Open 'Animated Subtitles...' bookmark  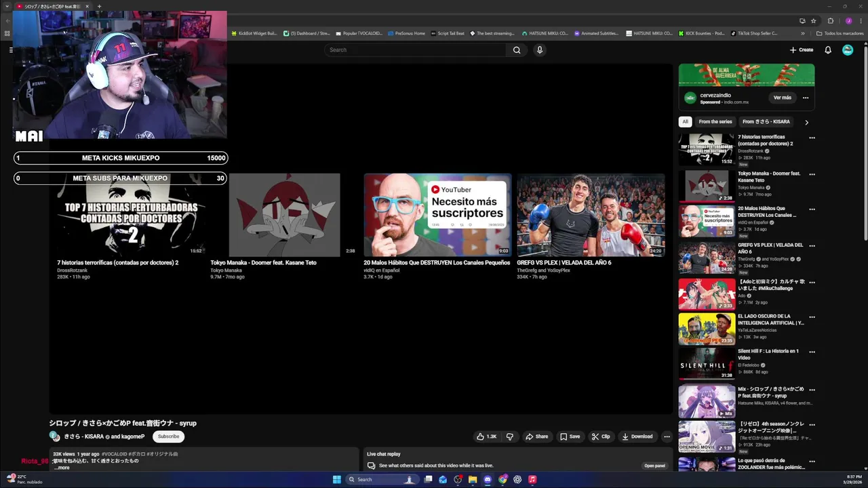(x=596, y=33)
